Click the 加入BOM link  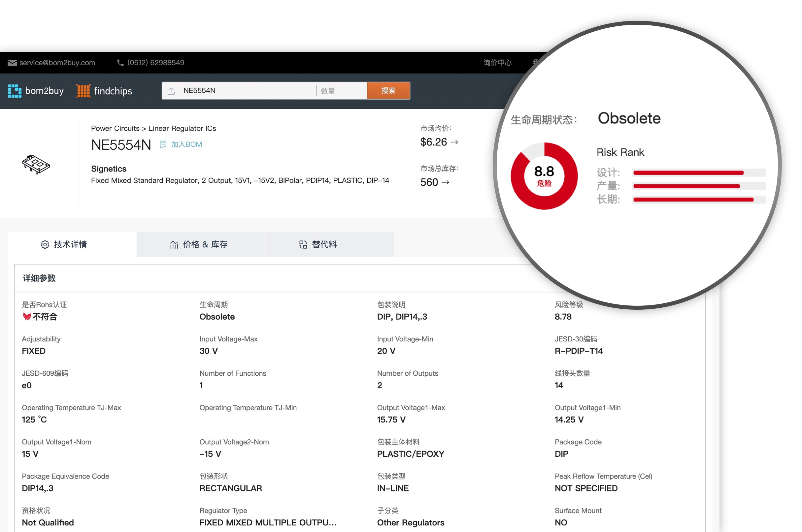(186, 144)
